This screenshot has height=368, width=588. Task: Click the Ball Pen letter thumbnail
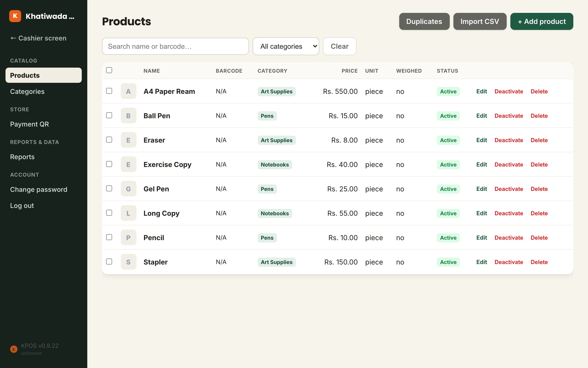(x=129, y=116)
